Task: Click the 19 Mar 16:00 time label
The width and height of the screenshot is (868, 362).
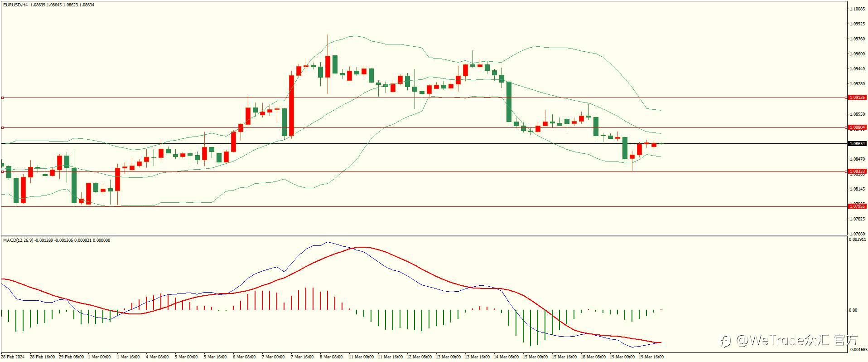Action: click(651, 357)
